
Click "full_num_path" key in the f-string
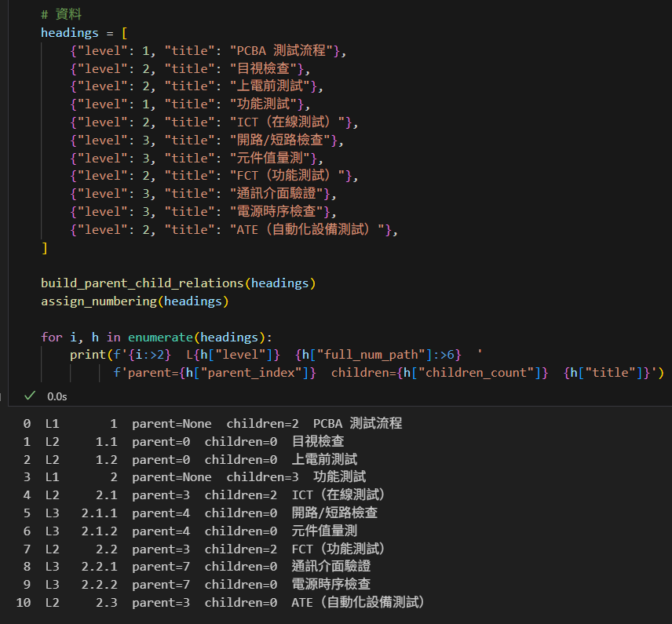[377, 355]
